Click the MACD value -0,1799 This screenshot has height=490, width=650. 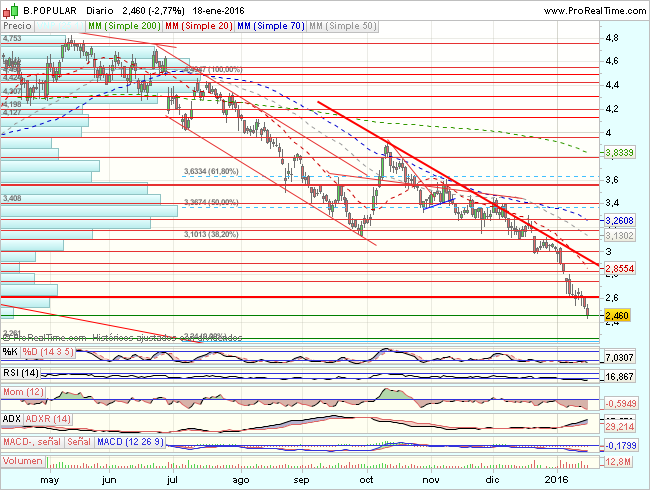[621, 446]
